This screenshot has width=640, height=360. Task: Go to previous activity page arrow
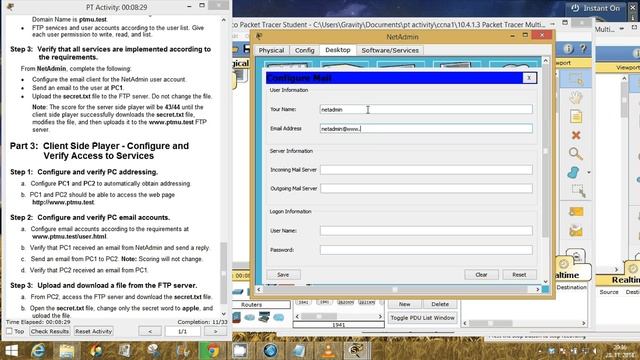coord(150,331)
